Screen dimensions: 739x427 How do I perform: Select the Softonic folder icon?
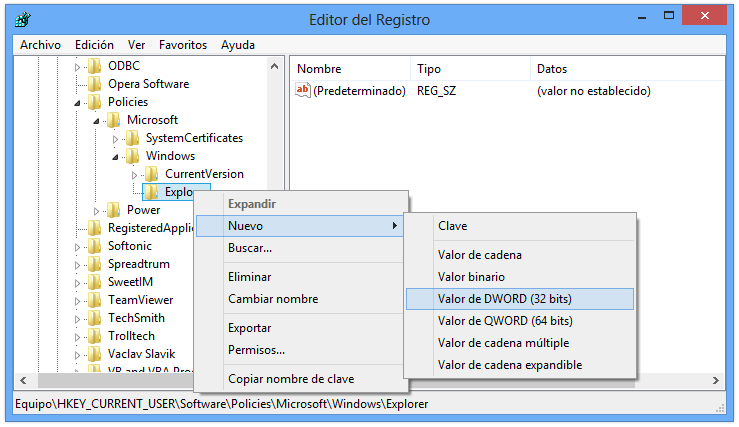[95, 246]
